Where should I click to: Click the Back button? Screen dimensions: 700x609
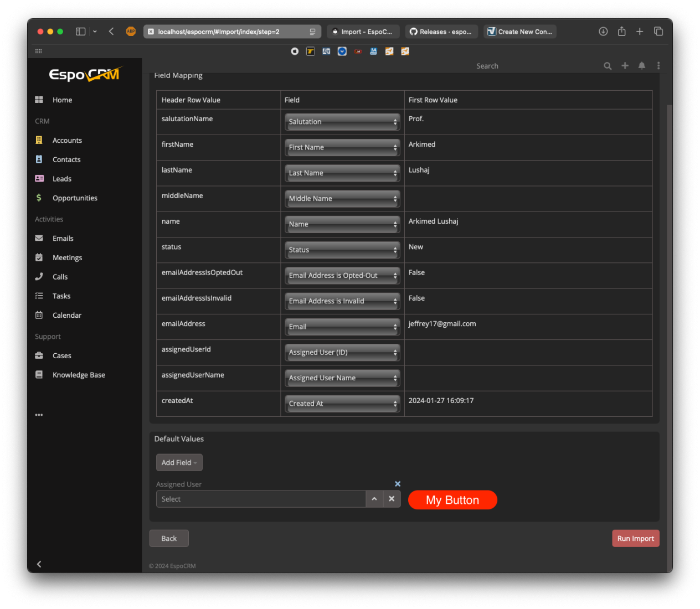[x=169, y=539]
